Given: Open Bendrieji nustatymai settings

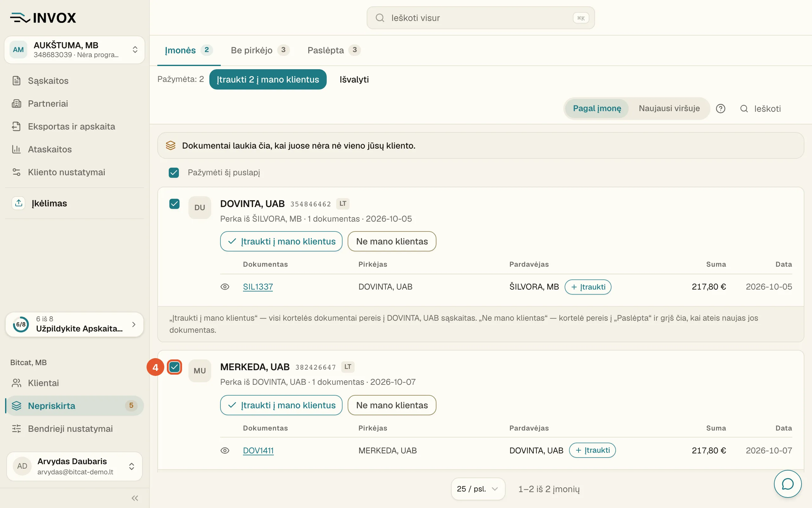Looking at the screenshot, I should point(75,429).
